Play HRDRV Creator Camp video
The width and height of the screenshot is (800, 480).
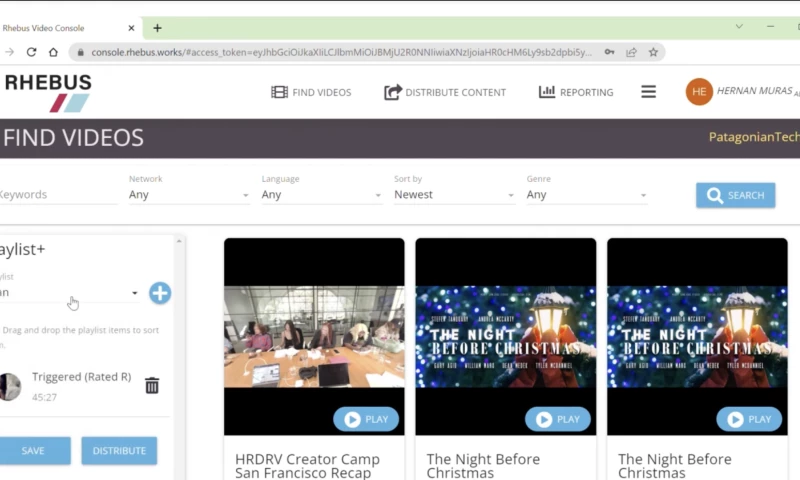coord(365,419)
